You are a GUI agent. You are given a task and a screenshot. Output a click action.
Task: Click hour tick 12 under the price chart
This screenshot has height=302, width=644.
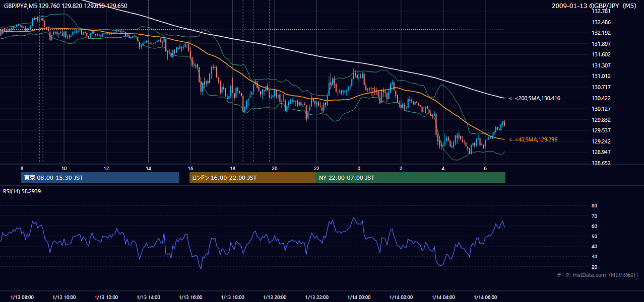pyautogui.click(x=106, y=168)
